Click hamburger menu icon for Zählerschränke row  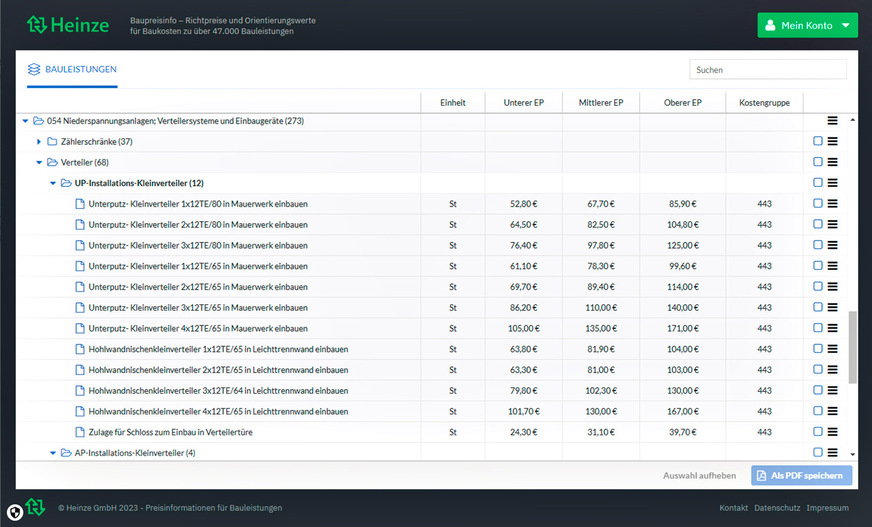[832, 141]
